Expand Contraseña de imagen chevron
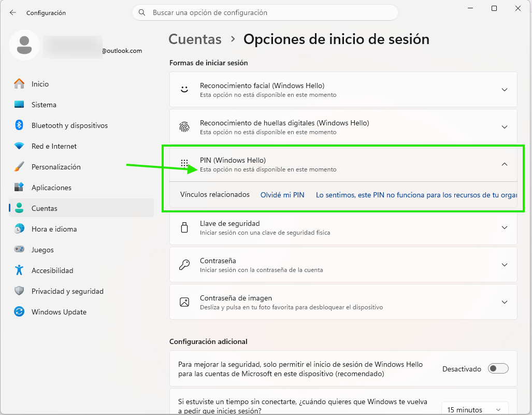Image resolution: width=532 pixels, height=415 pixels. click(505, 302)
